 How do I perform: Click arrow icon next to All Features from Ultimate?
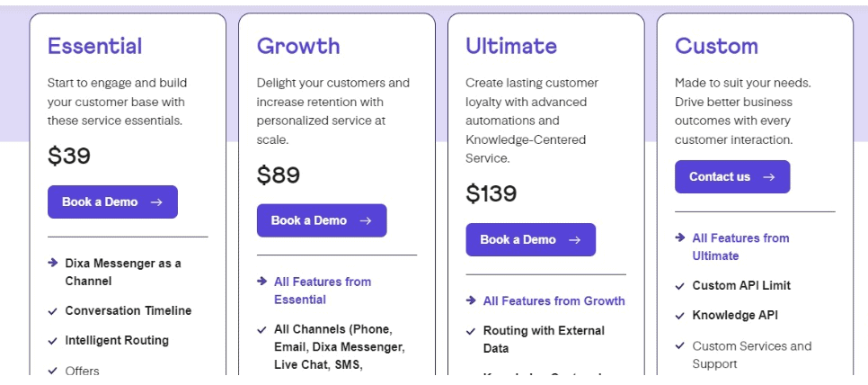pos(680,237)
